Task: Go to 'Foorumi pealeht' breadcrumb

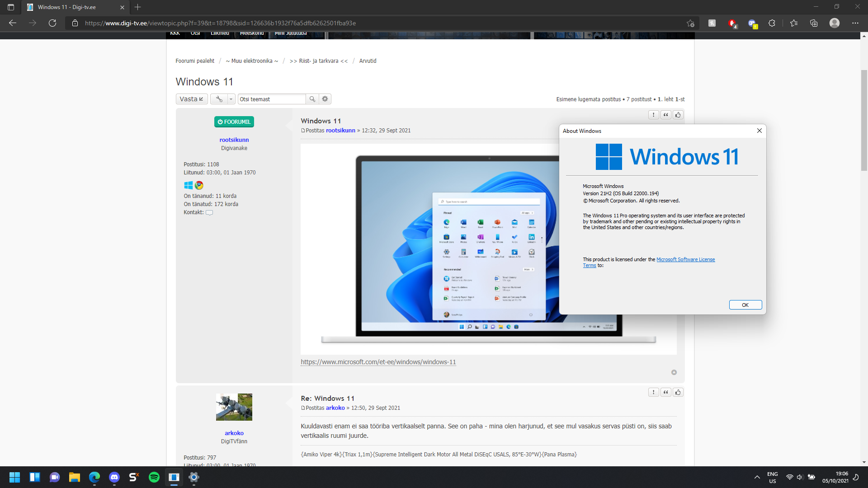Action: point(195,61)
